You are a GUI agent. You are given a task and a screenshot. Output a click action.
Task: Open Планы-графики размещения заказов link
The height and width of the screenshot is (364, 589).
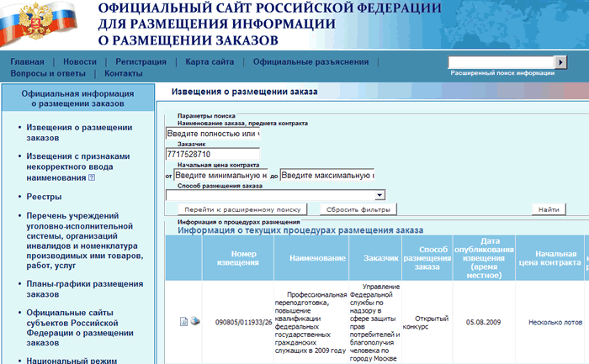point(84,289)
